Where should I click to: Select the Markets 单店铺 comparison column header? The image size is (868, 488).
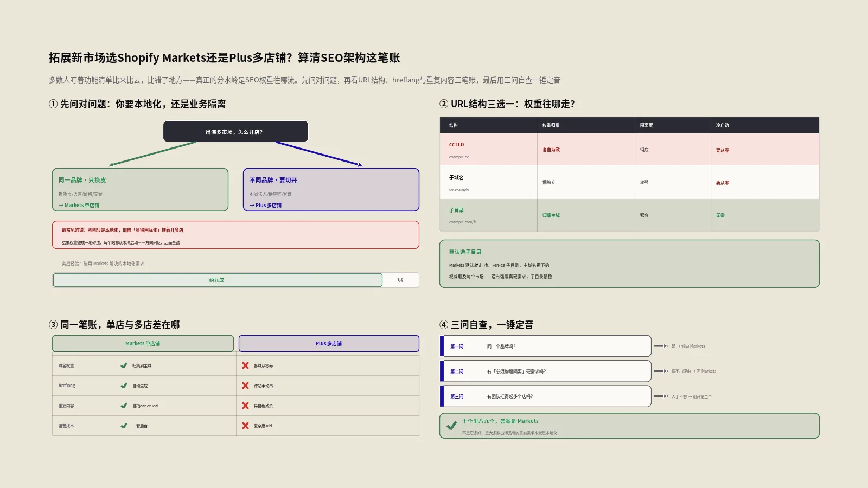pyautogui.click(x=143, y=343)
